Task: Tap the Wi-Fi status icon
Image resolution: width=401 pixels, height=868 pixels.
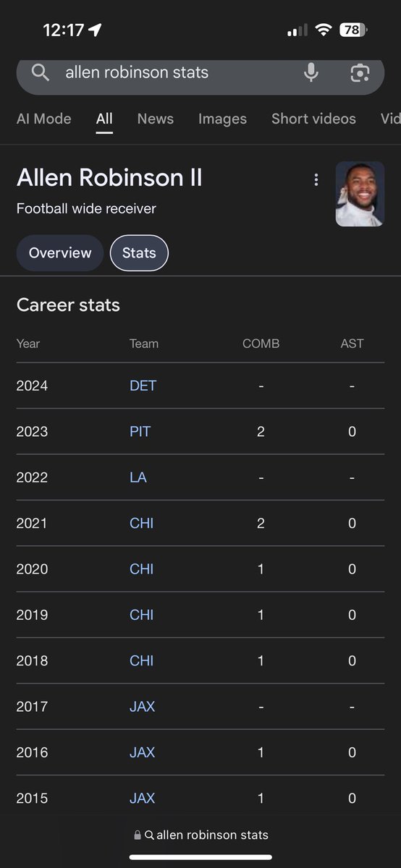Action: point(323,30)
